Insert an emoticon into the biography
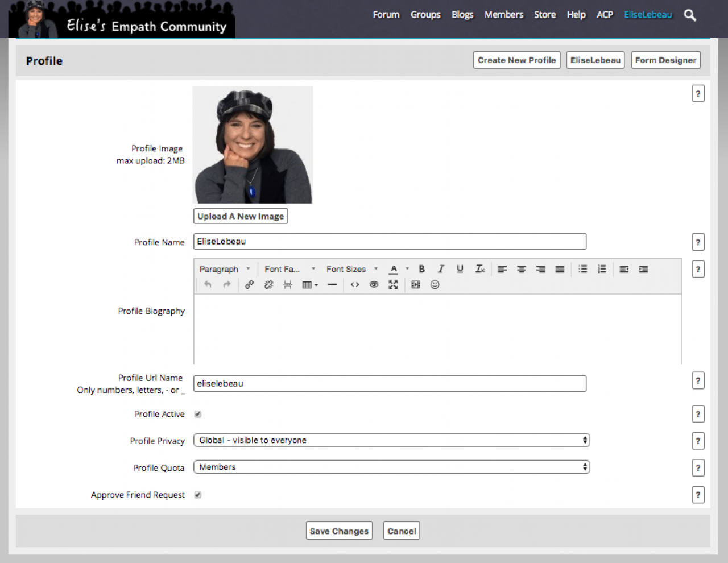 (x=435, y=285)
